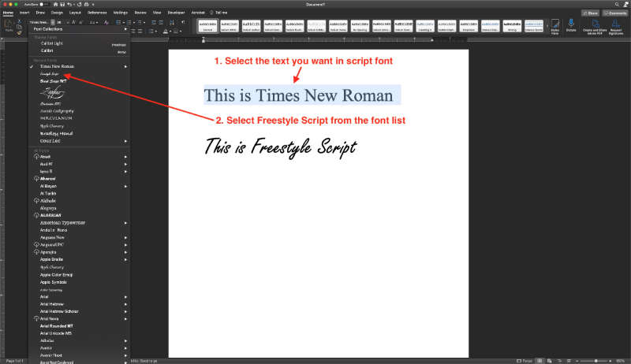The image size is (631, 364).
Task: Open the Home ribbon tab
Action: tap(8, 13)
